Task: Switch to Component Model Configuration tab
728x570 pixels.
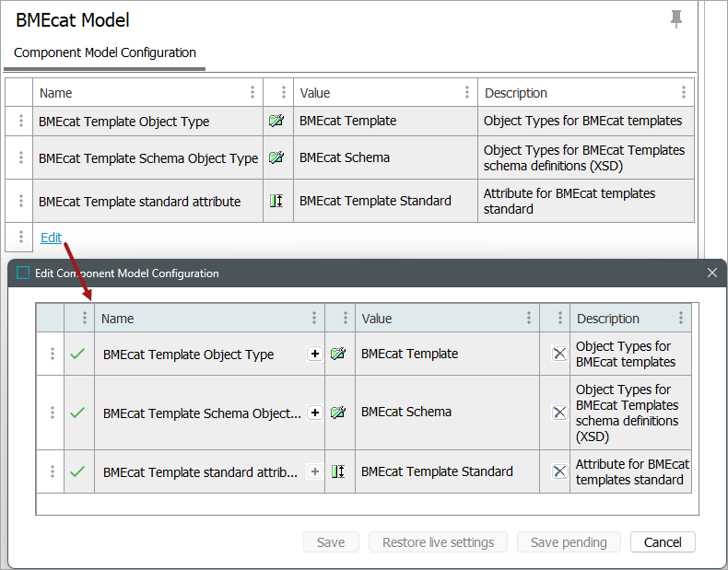Action: tap(105, 52)
